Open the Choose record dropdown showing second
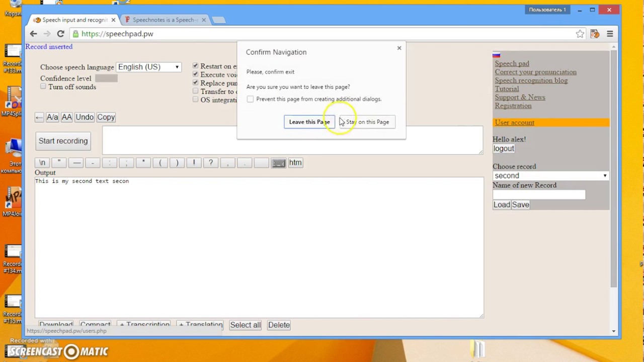644x362 pixels. [x=550, y=175]
